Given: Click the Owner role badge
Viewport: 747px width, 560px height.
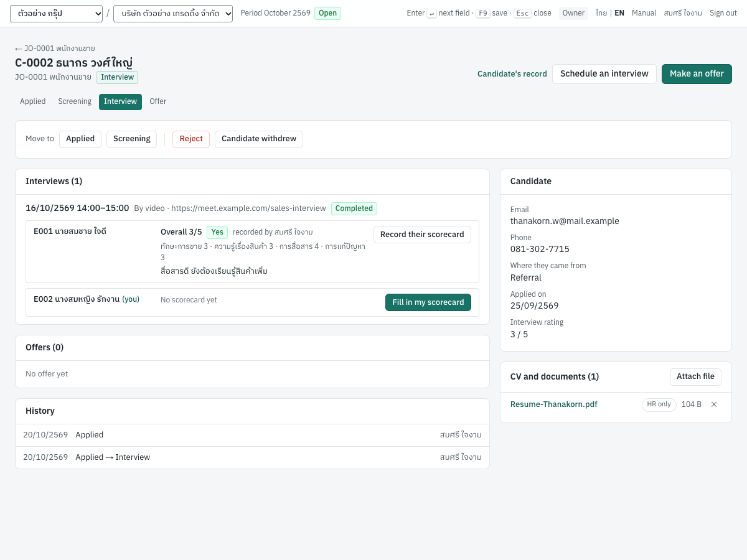Looking at the screenshot, I should click(x=573, y=13).
